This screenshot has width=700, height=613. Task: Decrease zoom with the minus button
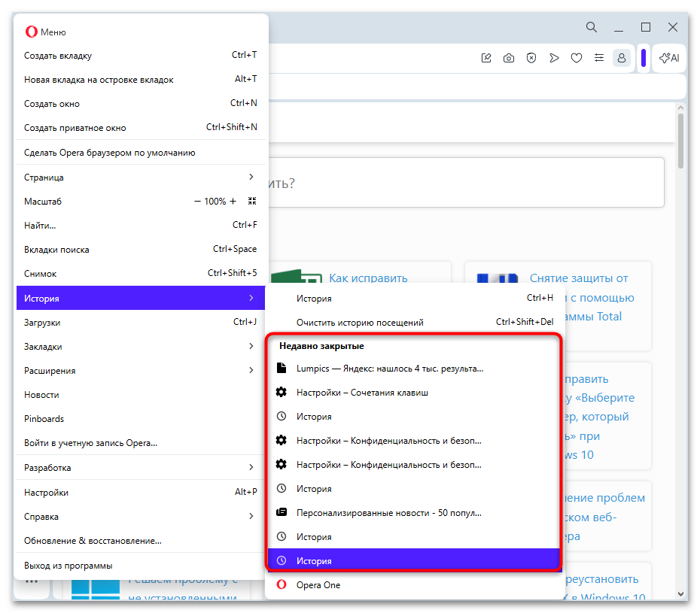pos(197,202)
